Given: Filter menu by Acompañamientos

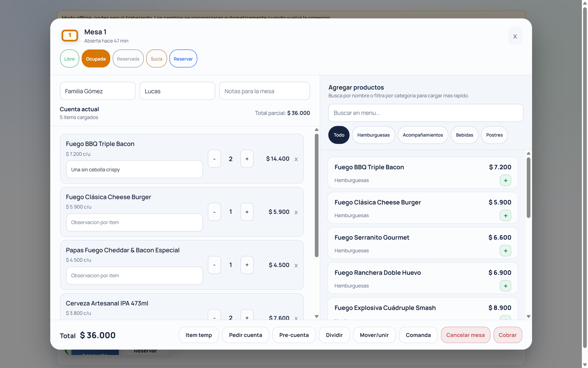Looking at the screenshot, I should tap(423, 135).
